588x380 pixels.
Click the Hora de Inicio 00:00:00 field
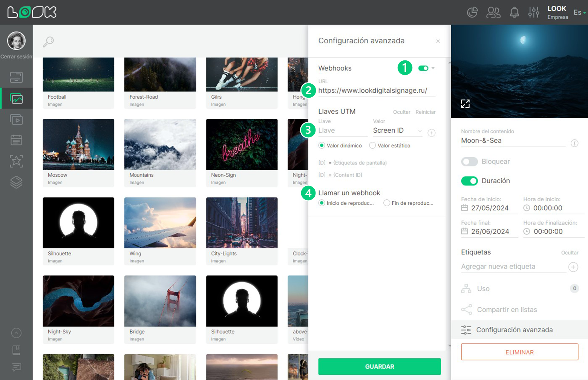tap(553, 208)
